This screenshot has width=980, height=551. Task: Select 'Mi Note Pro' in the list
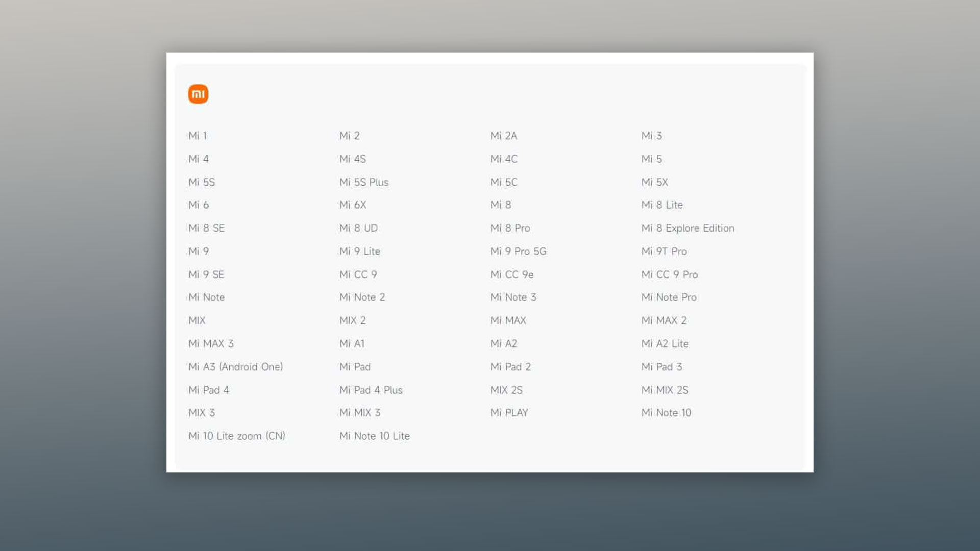[669, 297]
